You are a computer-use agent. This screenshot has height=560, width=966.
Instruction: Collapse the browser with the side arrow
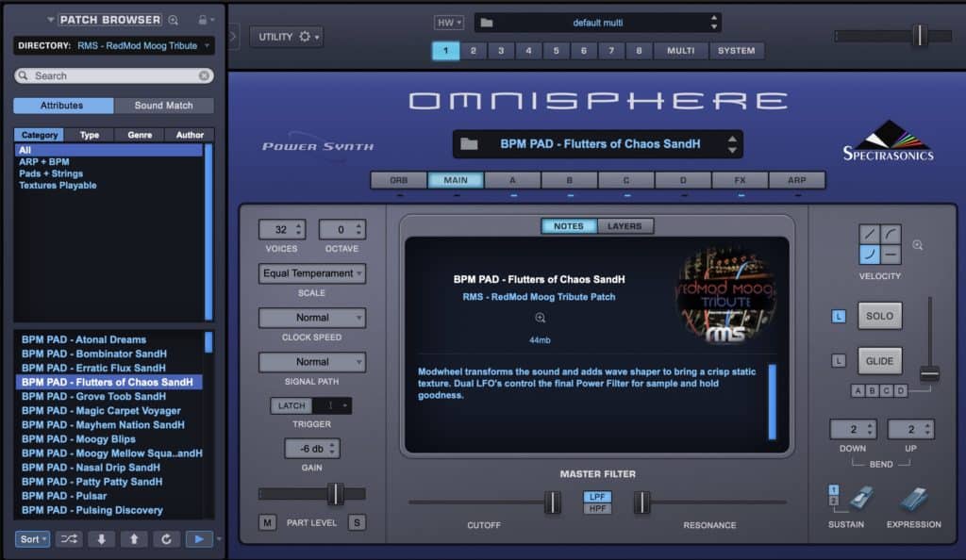[233, 37]
